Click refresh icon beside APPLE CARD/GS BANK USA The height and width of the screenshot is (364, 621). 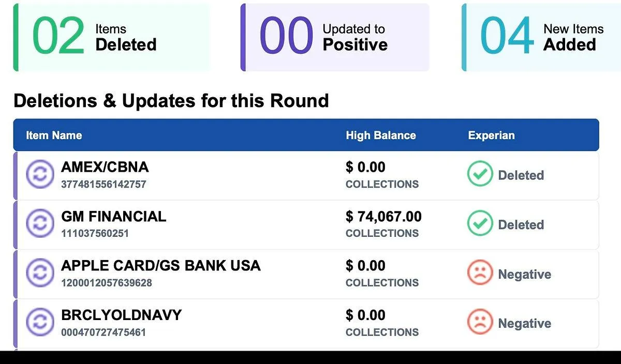[x=40, y=274]
